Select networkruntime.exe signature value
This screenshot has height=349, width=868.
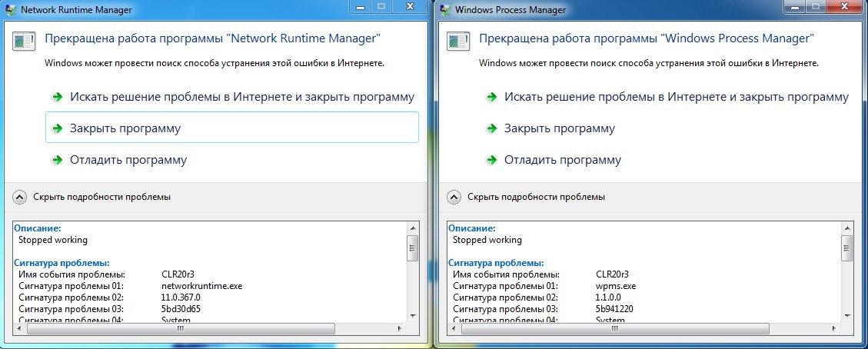[202, 286]
